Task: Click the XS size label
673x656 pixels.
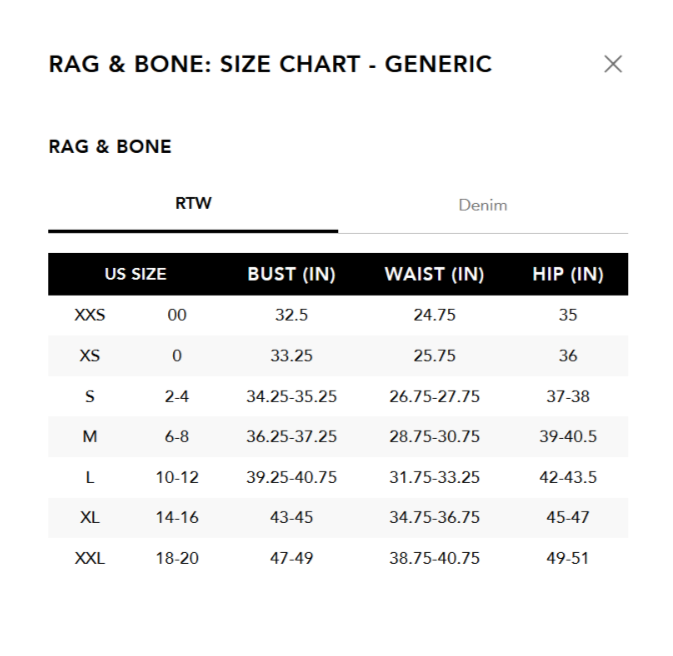Action: pyautogui.click(x=90, y=356)
